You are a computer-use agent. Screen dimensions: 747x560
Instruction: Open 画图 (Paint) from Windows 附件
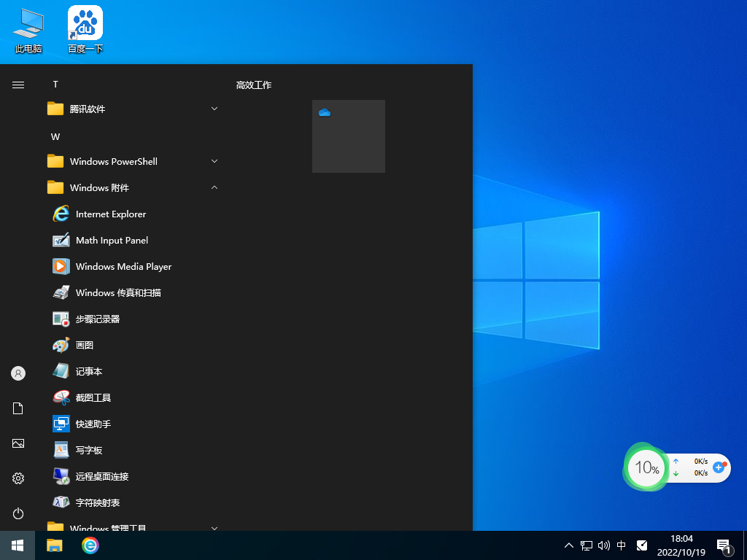(84, 345)
